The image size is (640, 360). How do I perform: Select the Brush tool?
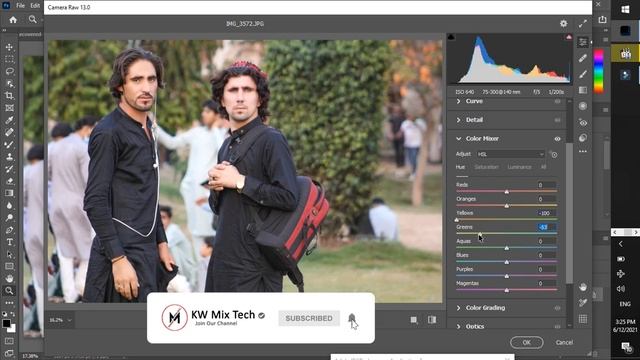coord(9,144)
